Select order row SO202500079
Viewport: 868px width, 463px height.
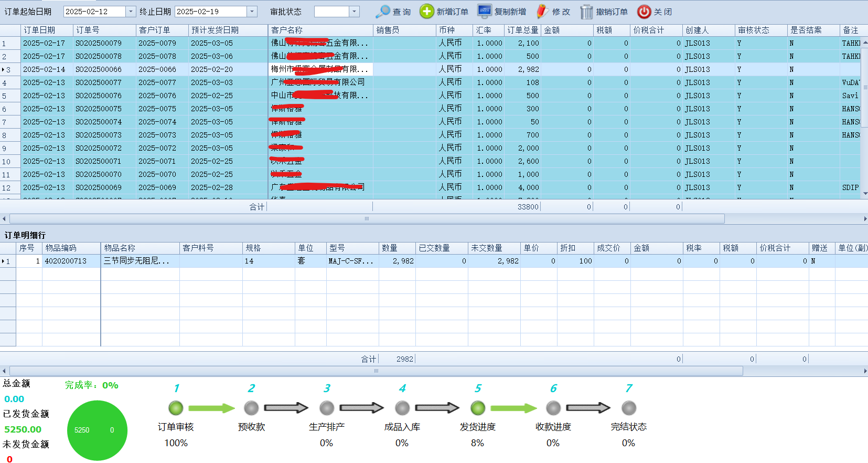coord(99,43)
